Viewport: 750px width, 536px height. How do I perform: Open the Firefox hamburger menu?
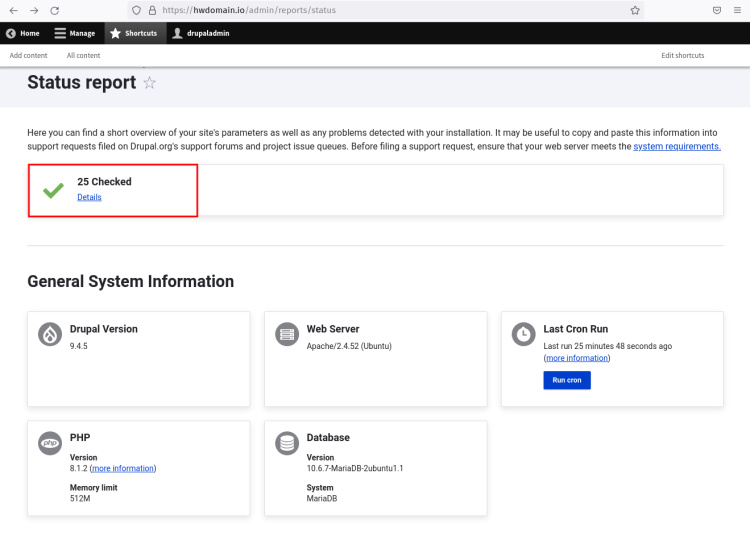coord(737,10)
